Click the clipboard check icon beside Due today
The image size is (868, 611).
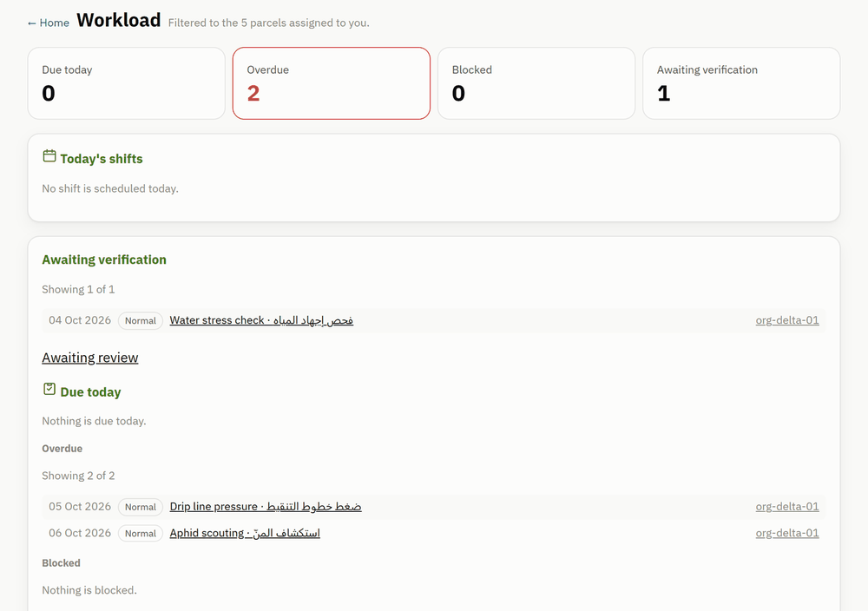pos(49,389)
